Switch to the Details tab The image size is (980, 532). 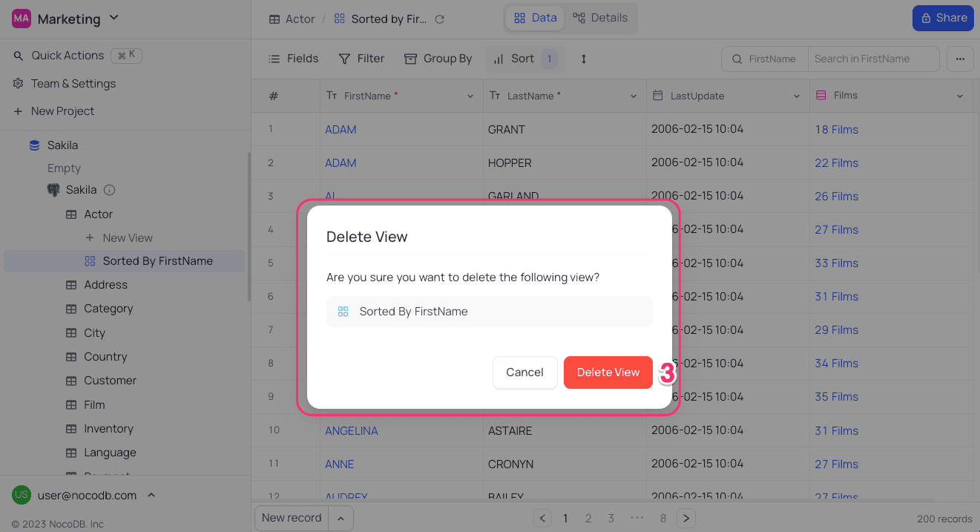600,18
